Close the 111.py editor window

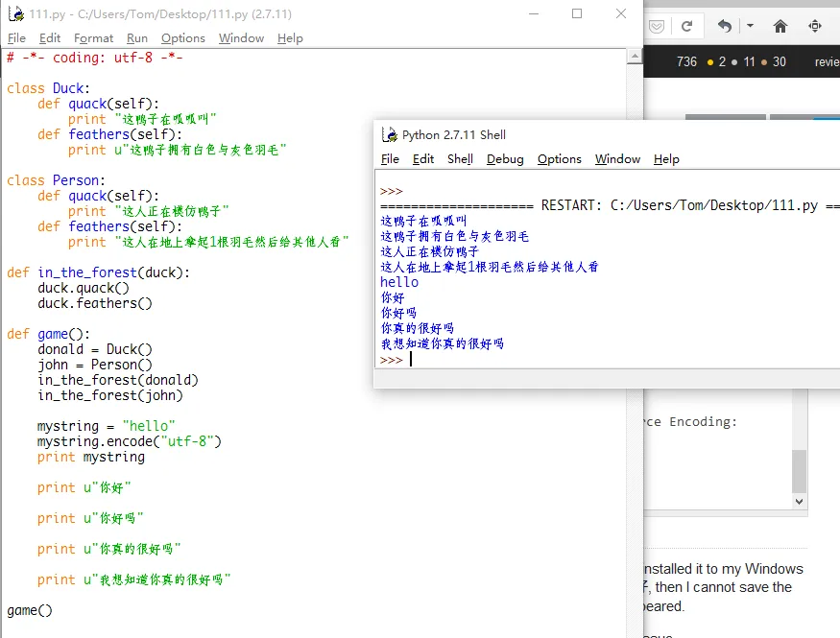[621, 13]
